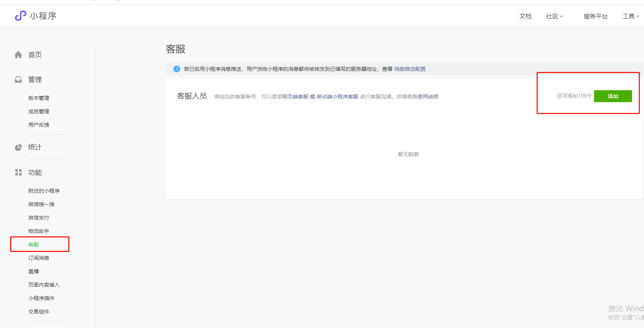Click the home icon beside 首页

click(18, 55)
